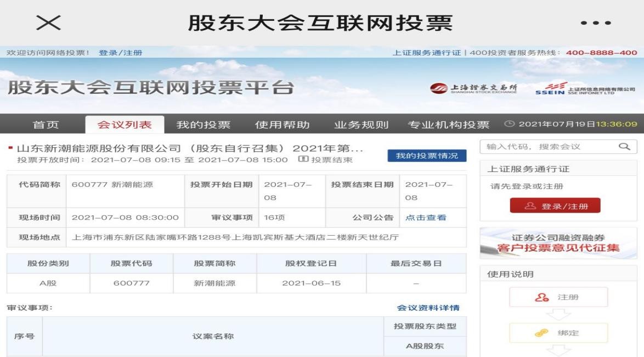644x357 pixels.
Task: Click 请先登录或注册 prompt text
Action: click(527, 186)
